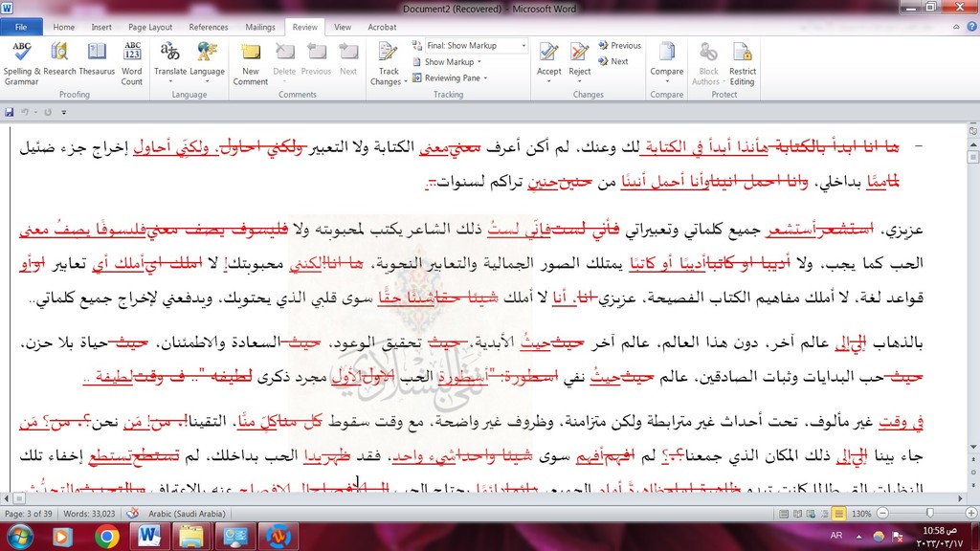Expand the Undo history dropdown arrow
The height and width of the screenshot is (551, 980).
click(x=35, y=113)
